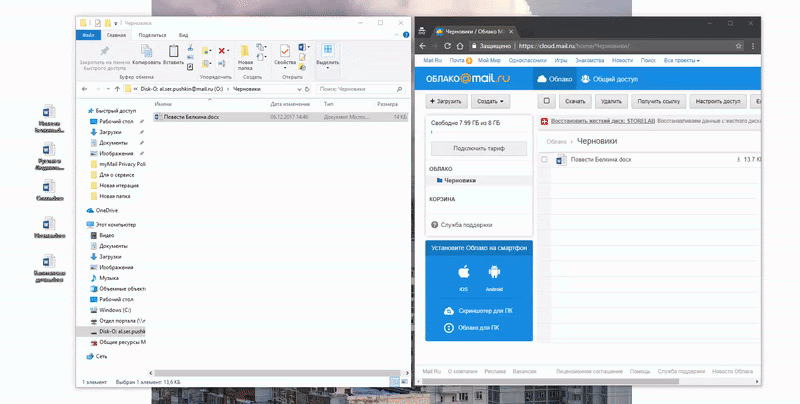The width and height of the screenshot is (800, 404).
Task: Switch to the Вид ribbon tab
Action: tap(184, 35)
